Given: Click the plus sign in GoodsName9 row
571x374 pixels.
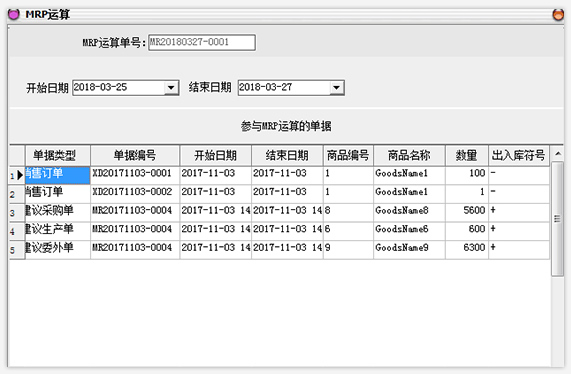Looking at the screenshot, I should pos(493,247).
